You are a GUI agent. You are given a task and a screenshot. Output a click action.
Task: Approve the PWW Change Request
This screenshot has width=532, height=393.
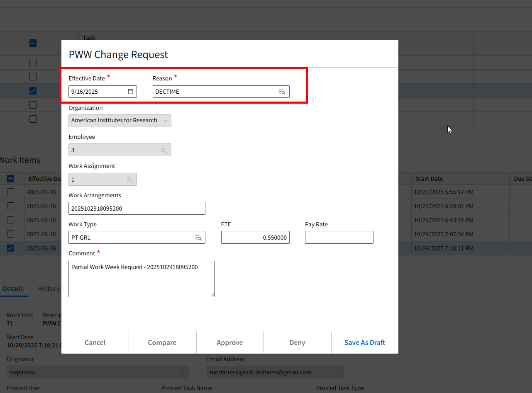(x=230, y=342)
